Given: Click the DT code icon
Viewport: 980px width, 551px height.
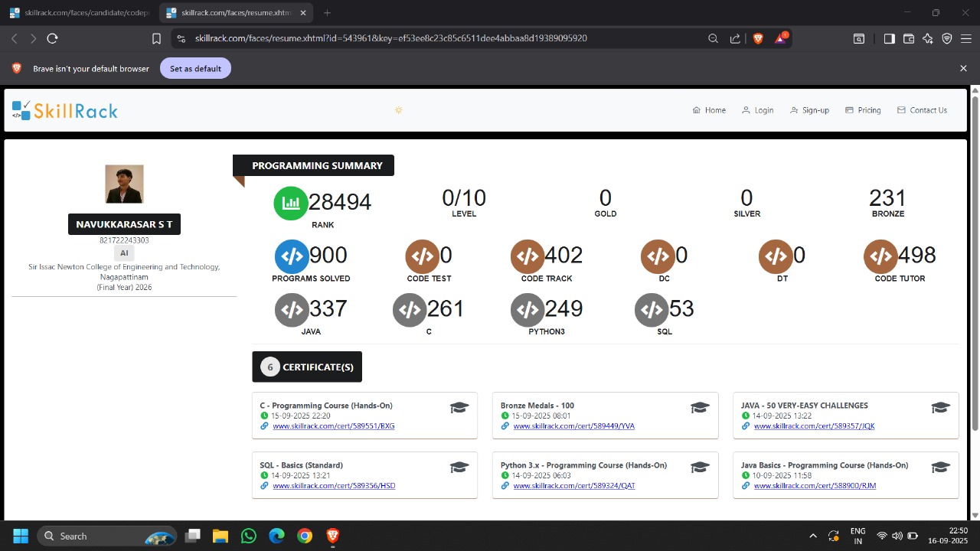Looking at the screenshot, I should click(776, 256).
